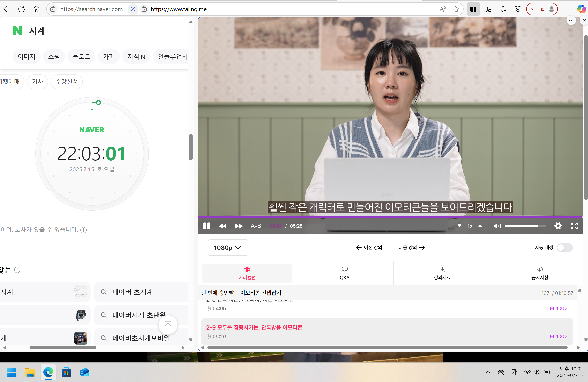Enable A-B repeat in player
The width and height of the screenshot is (588, 382).
click(x=256, y=226)
